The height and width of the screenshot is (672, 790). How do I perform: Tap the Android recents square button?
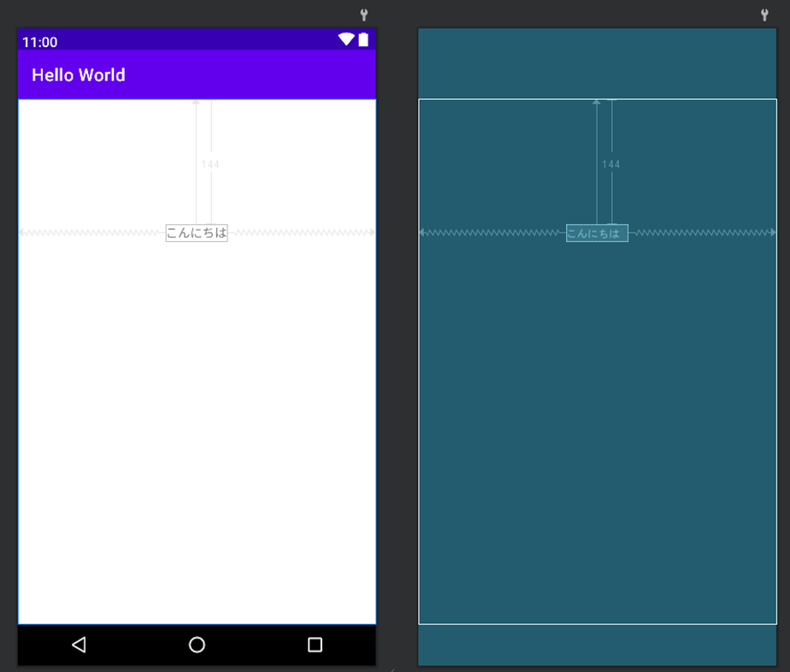coord(315,645)
